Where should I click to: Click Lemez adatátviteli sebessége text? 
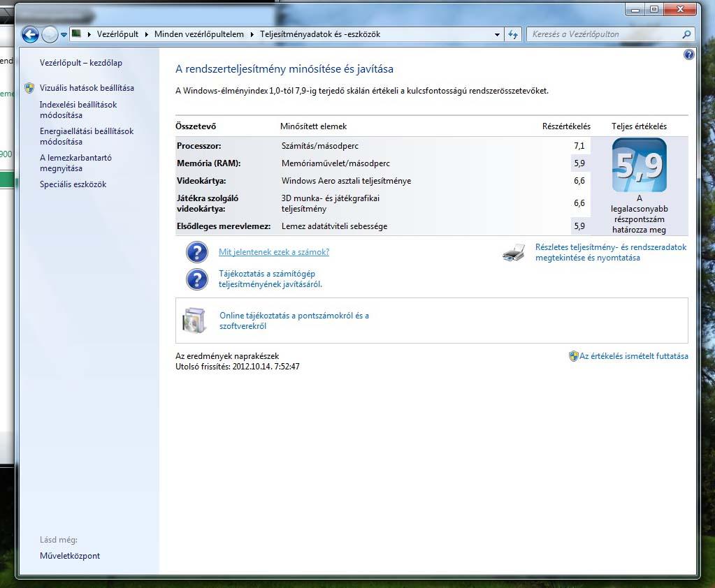(334, 226)
